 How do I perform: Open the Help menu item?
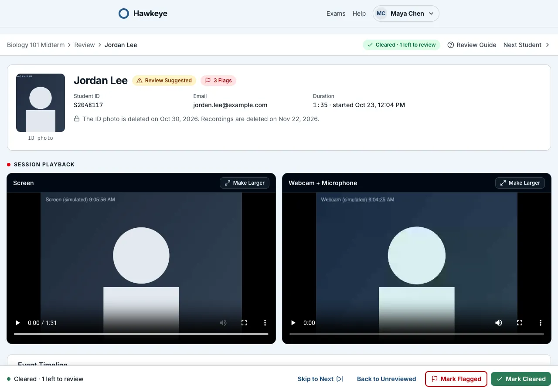point(359,14)
